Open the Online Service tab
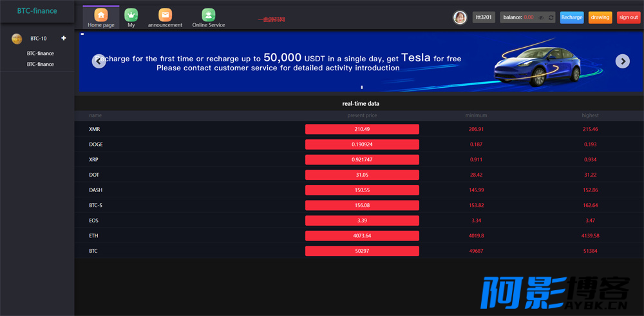The height and width of the screenshot is (316, 644). (209, 17)
